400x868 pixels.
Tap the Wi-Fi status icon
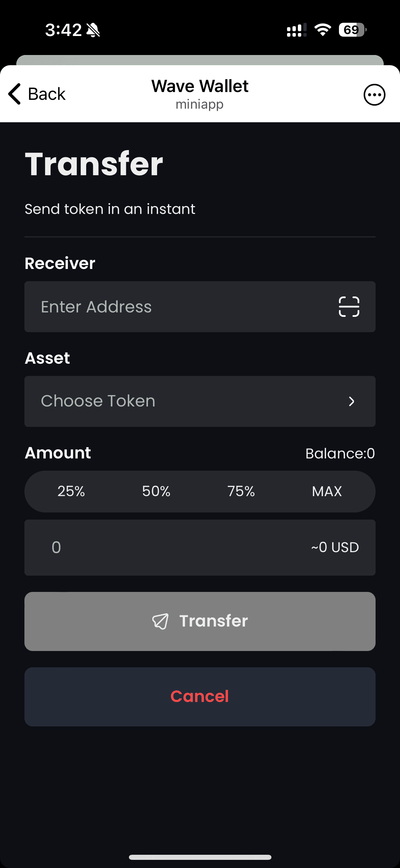click(x=323, y=30)
